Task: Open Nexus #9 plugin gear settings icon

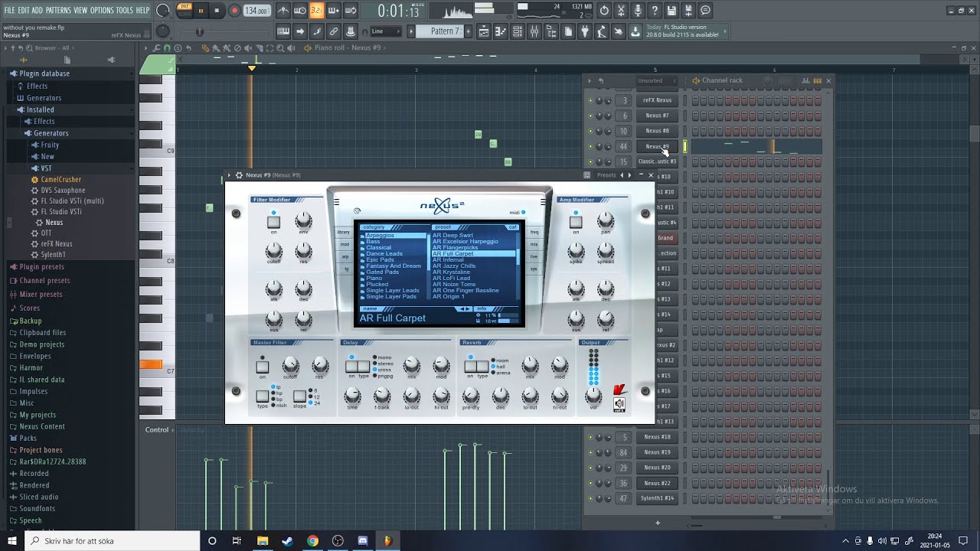Action: coord(239,175)
